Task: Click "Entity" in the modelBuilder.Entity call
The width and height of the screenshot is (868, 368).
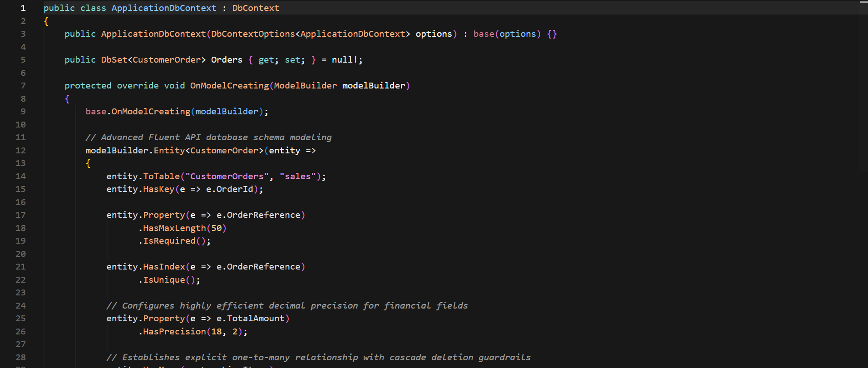Action: click(x=169, y=151)
